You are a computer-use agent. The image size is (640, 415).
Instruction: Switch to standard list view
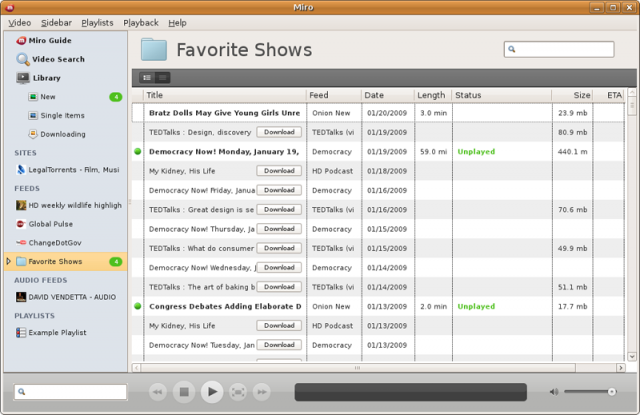tap(147, 78)
